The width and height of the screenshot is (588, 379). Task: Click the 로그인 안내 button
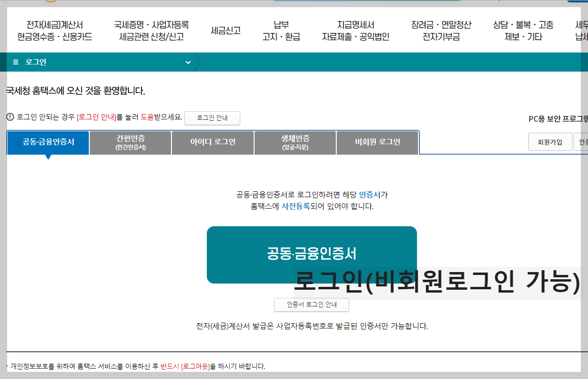212,118
